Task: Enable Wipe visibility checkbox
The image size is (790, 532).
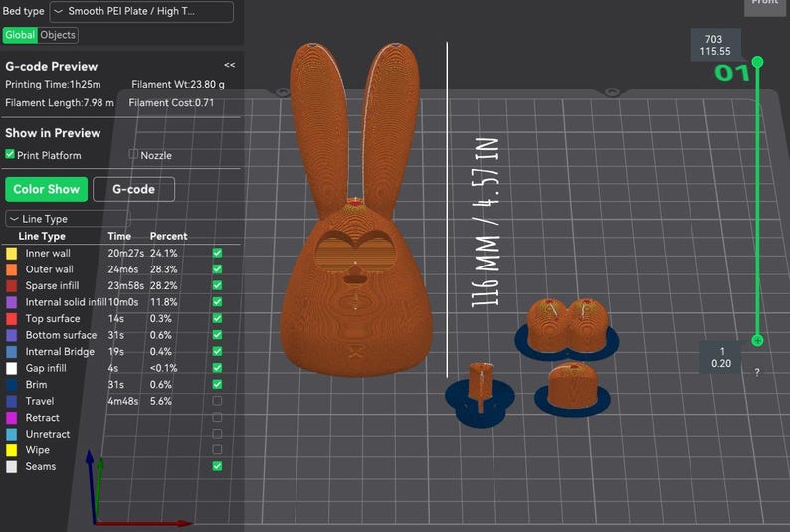Action: pos(217,449)
